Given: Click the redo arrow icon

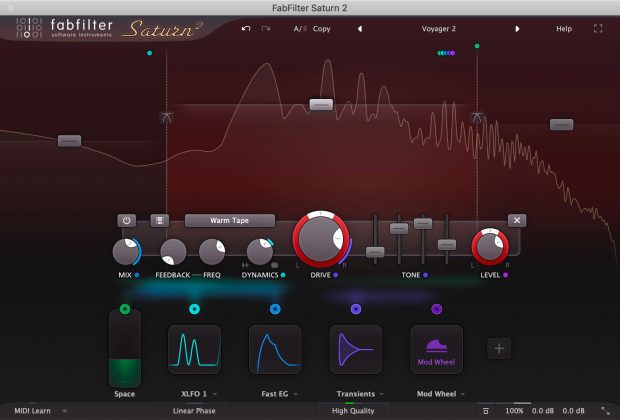Looking at the screenshot, I should (x=266, y=29).
